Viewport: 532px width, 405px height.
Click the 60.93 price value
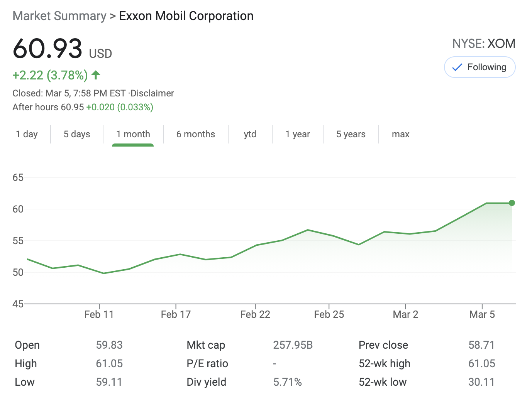click(47, 49)
